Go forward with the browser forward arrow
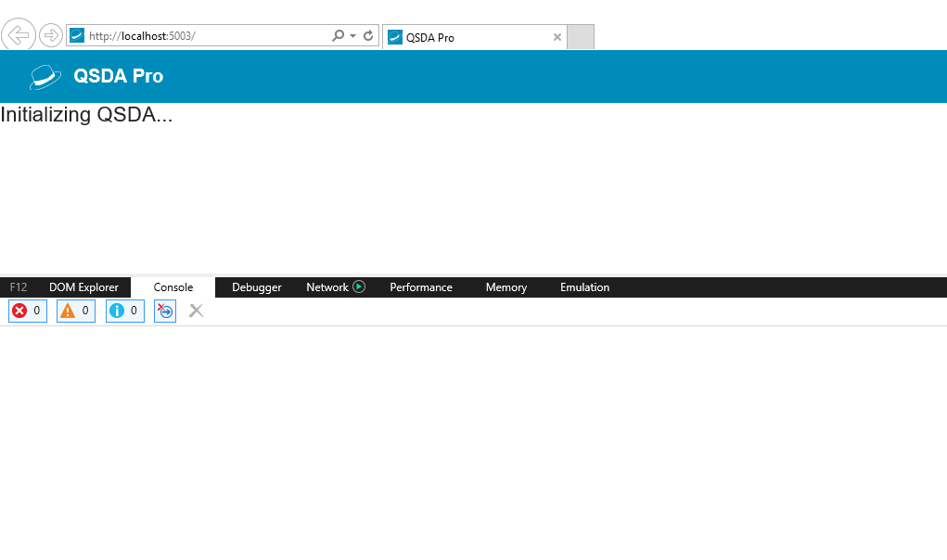Screen dimensions: 947x560 pyautogui.click(x=51, y=35)
